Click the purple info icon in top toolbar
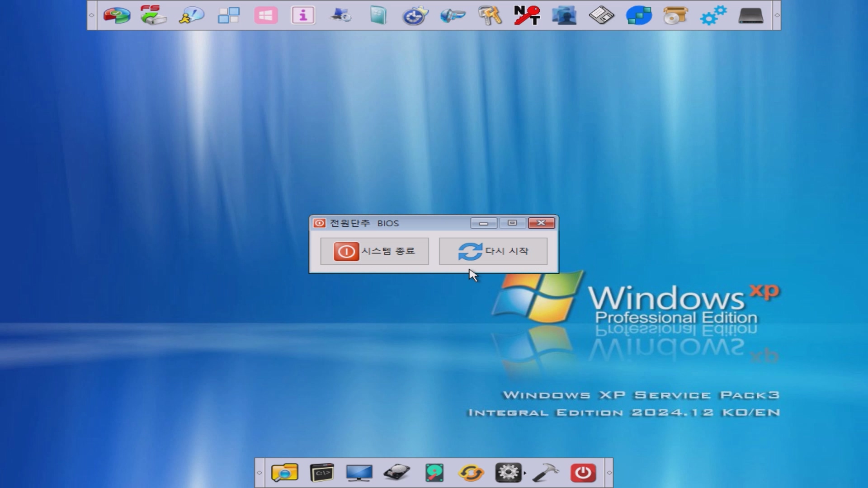This screenshot has height=488, width=868. point(303,15)
